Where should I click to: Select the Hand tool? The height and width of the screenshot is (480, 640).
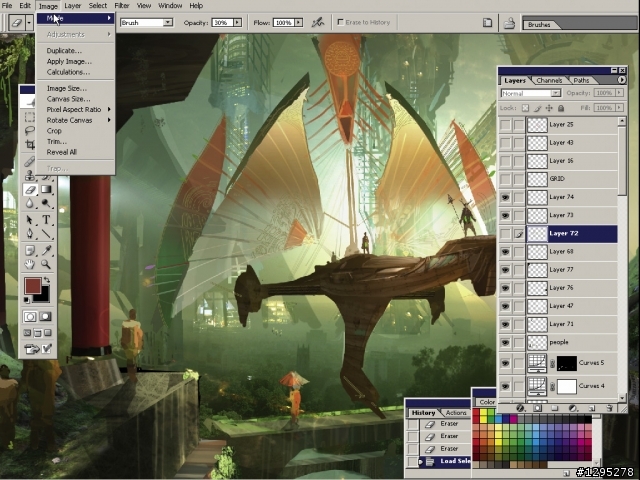coord(29,264)
